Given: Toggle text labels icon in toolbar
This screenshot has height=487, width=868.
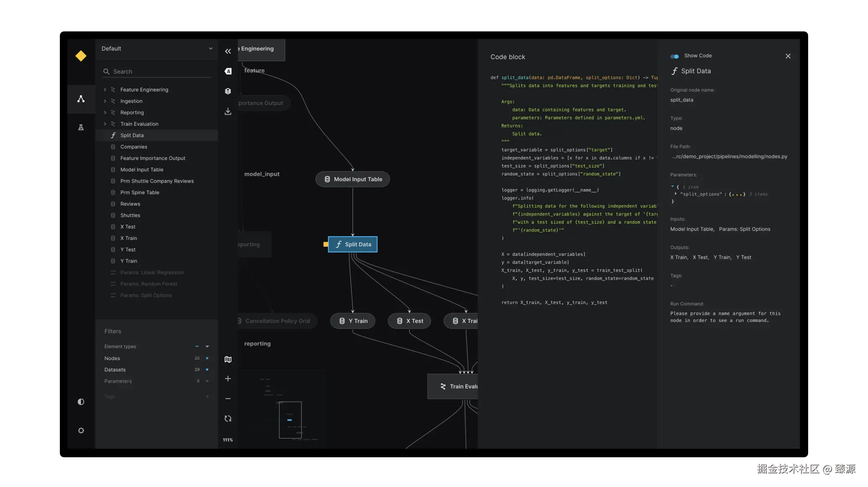Looking at the screenshot, I should (228, 71).
